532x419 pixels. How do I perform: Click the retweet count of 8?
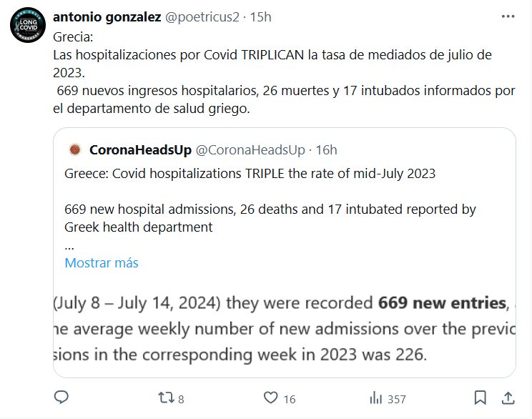coord(182,398)
